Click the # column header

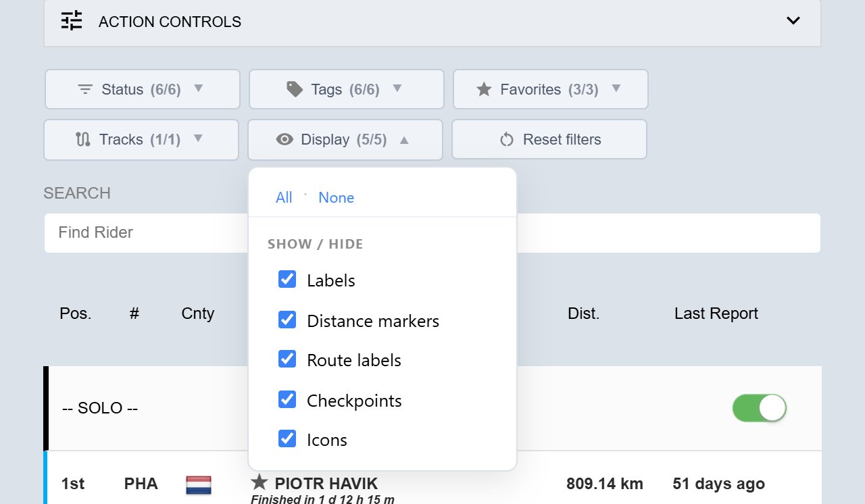[134, 313]
